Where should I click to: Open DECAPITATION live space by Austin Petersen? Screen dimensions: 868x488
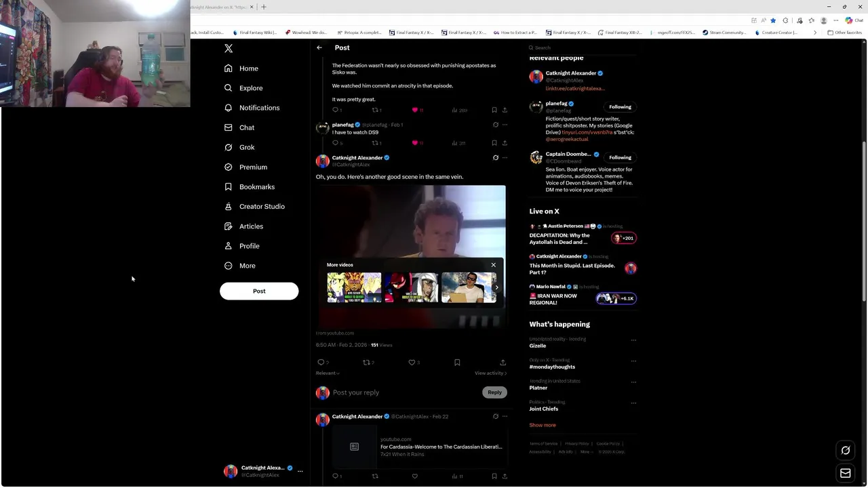(583, 235)
